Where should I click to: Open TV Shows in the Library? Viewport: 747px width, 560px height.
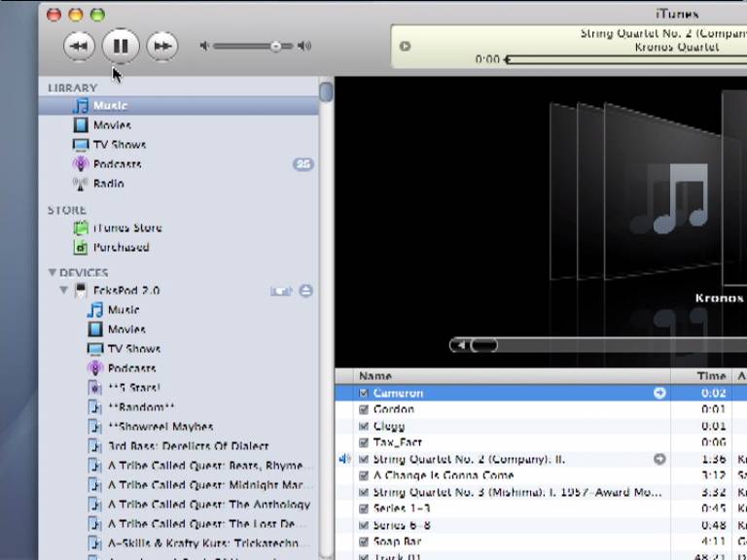coord(178,145)
